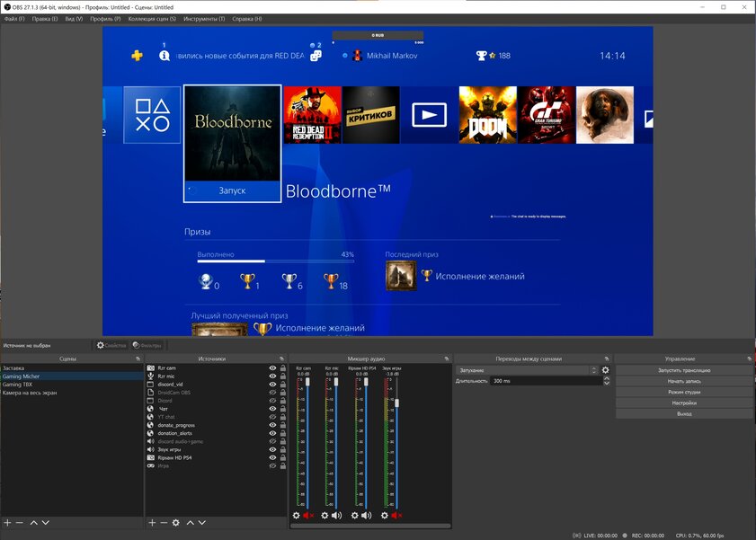Hide the Rzr mic source
This screenshot has height=540, width=756.
[x=272, y=376]
